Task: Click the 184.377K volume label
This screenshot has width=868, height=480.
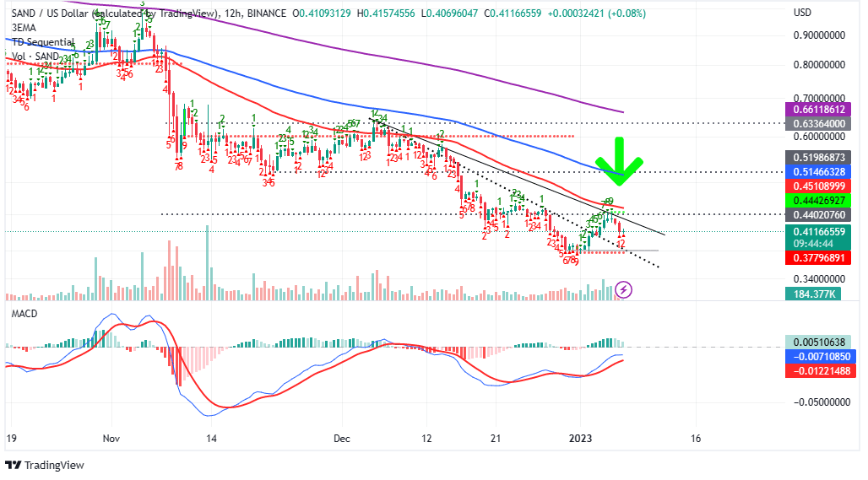Action: point(813,294)
